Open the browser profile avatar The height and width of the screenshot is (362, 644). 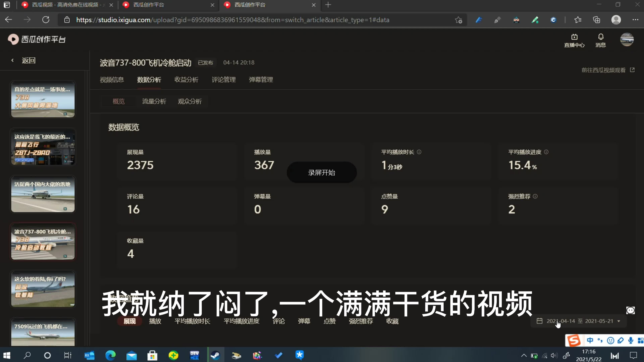click(616, 20)
